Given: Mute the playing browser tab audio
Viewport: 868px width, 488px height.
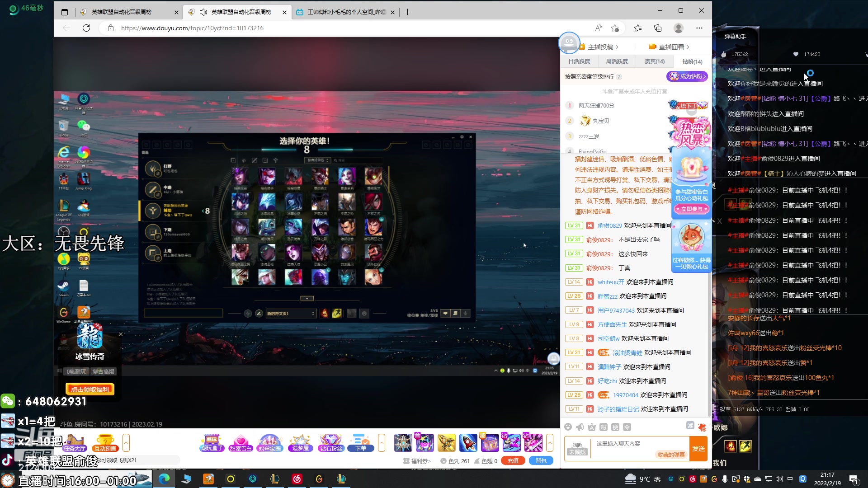Looking at the screenshot, I should tap(203, 12).
